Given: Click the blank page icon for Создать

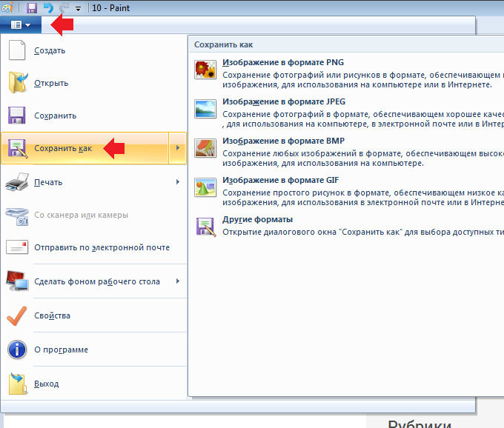Looking at the screenshot, I should click(x=17, y=50).
